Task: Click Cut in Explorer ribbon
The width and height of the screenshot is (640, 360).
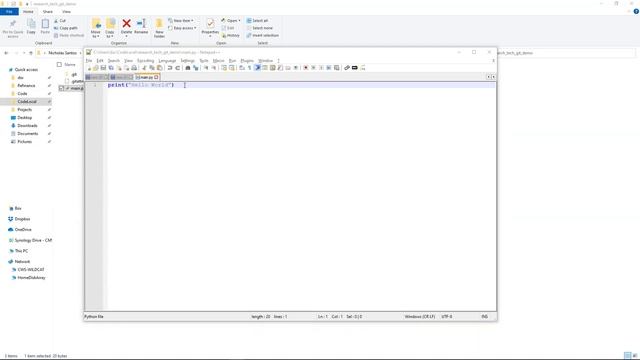Action: (x=60, y=20)
